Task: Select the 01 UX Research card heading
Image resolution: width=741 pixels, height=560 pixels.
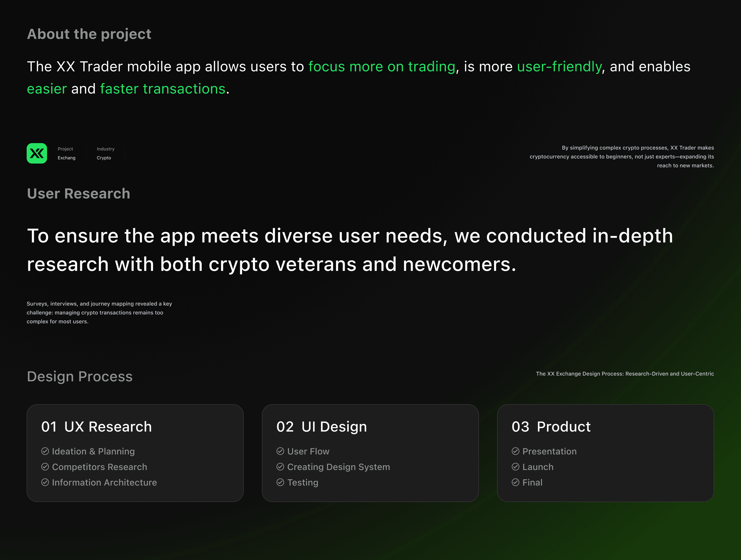Action: 96,427
